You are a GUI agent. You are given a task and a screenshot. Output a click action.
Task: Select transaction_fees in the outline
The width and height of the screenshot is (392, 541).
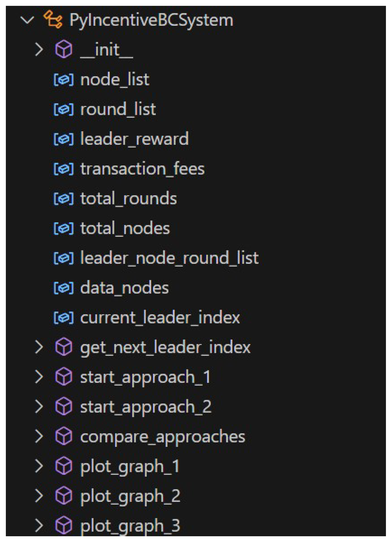[x=142, y=169]
